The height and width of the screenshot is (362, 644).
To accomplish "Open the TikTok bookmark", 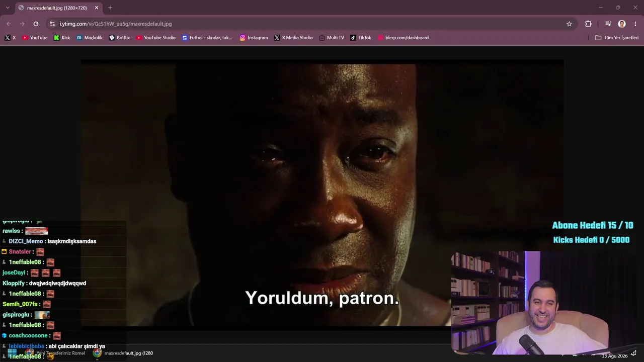I will pyautogui.click(x=361, y=38).
